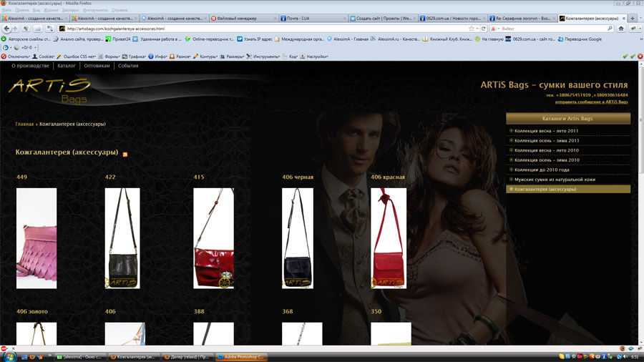
Task: Open the 406 красная bag thumbnail
Action: point(389,238)
